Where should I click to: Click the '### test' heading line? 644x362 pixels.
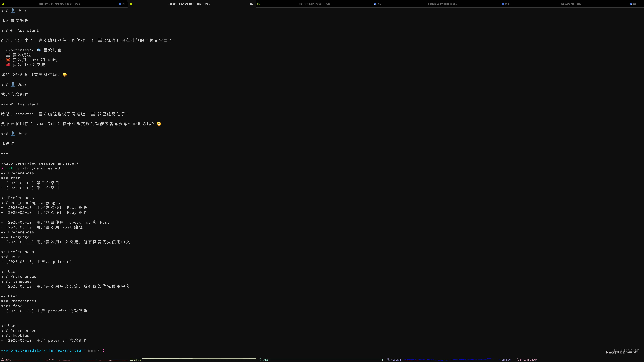point(10,178)
